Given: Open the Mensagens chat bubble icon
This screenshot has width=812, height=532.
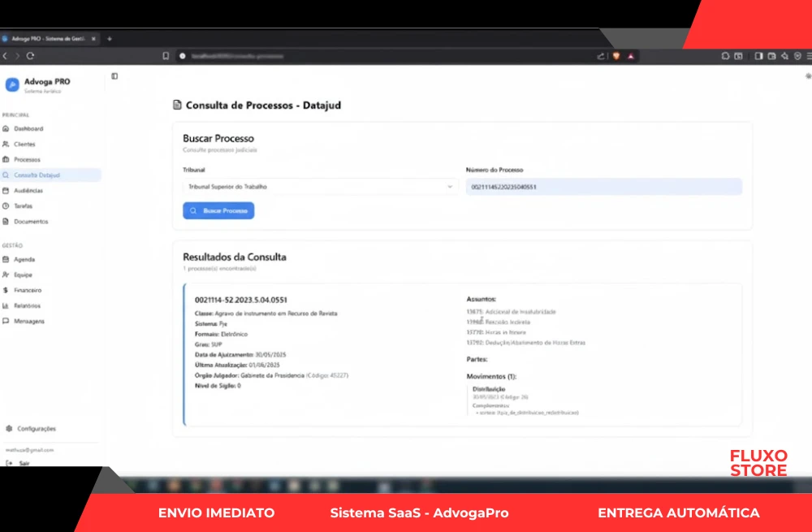Looking at the screenshot, I should [x=6, y=322].
